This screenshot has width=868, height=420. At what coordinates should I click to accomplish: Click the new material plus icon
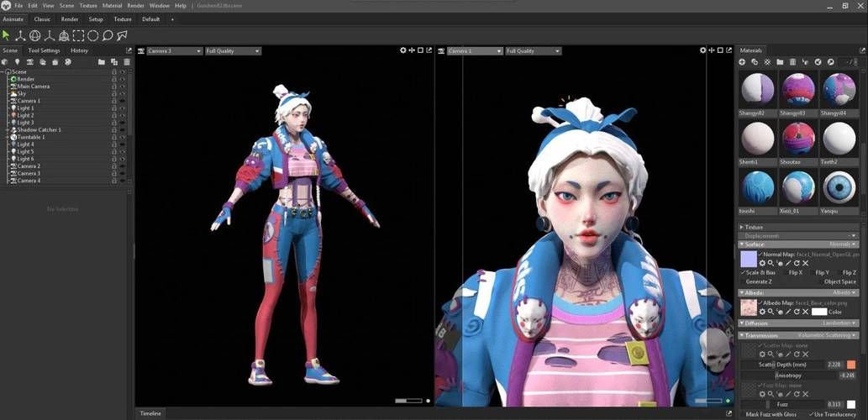point(742,62)
